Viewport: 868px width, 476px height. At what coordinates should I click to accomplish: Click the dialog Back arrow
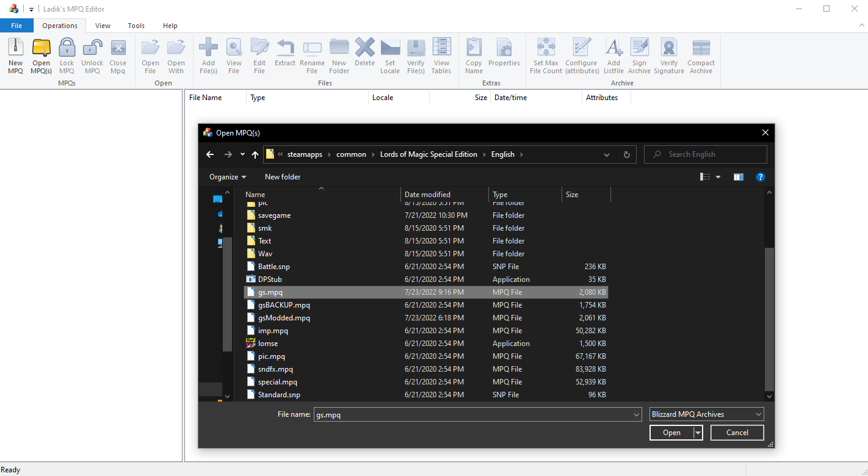click(210, 154)
